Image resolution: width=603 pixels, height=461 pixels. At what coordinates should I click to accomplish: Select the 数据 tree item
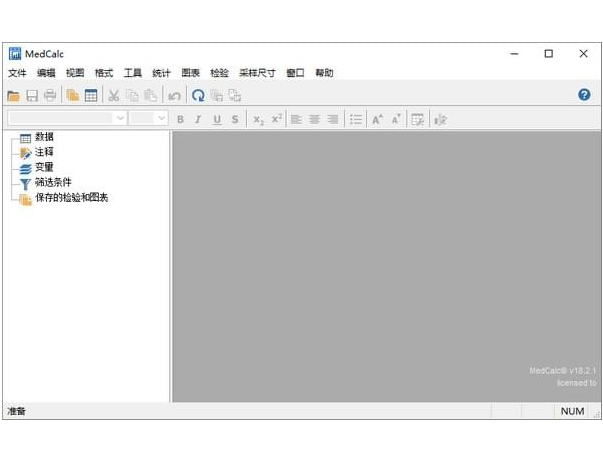click(x=44, y=137)
